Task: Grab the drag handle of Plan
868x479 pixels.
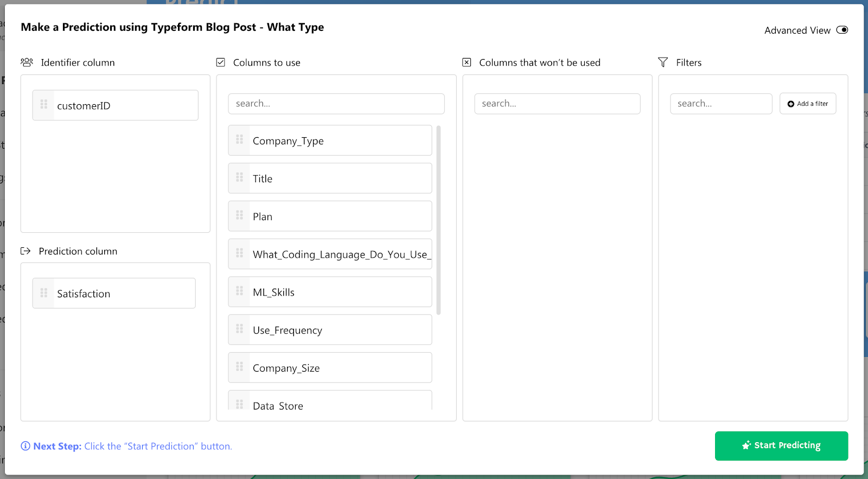Action: click(x=239, y=215)
